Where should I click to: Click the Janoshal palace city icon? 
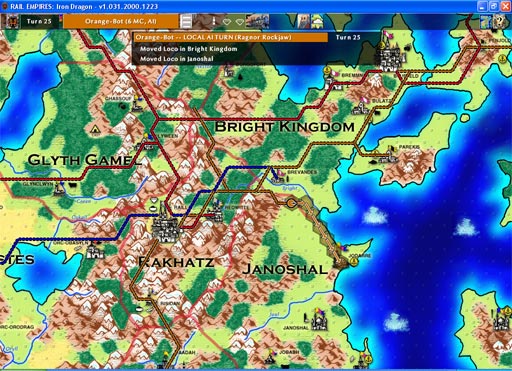click(319, 319)
